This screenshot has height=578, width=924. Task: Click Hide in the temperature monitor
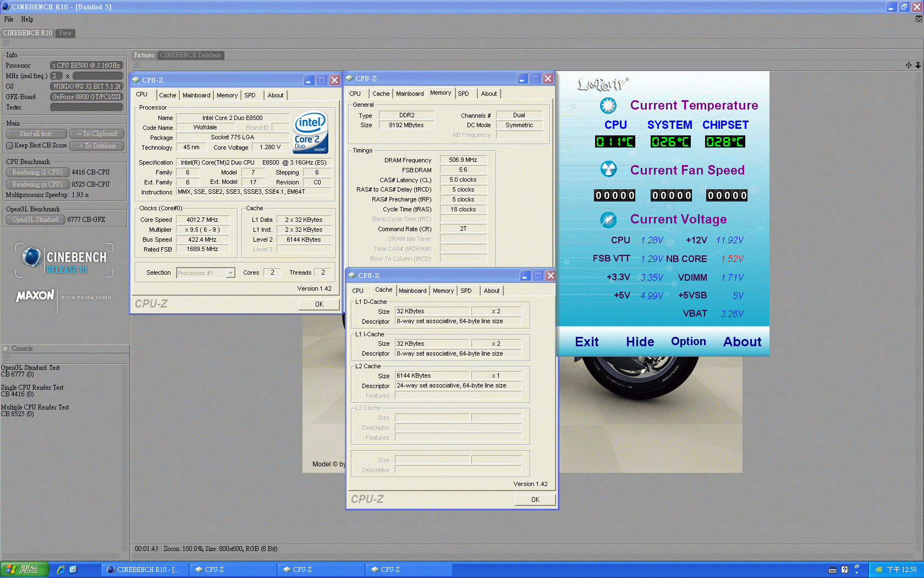click(640, 342)
